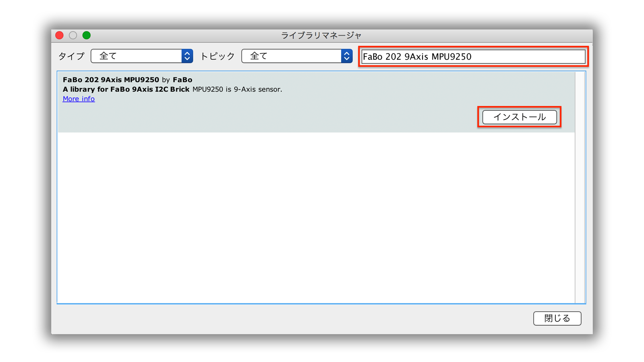Click the トピック label text
This screenshot has width=644, height=362.
point(217,56)
